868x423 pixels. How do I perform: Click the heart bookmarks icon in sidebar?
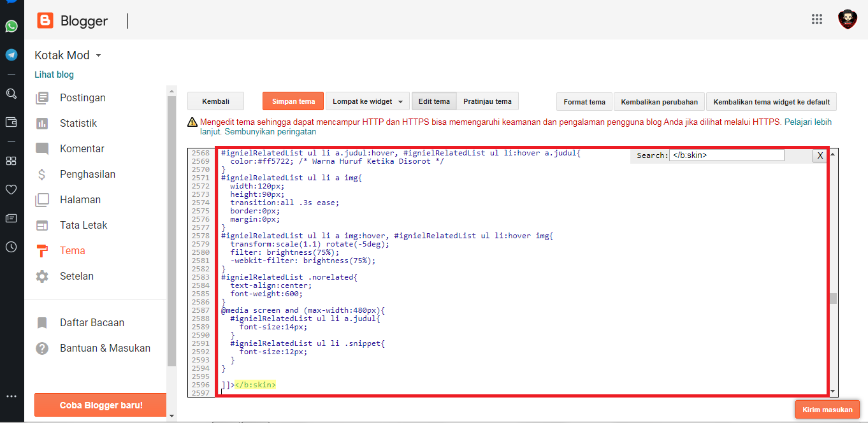pos(11,189)
